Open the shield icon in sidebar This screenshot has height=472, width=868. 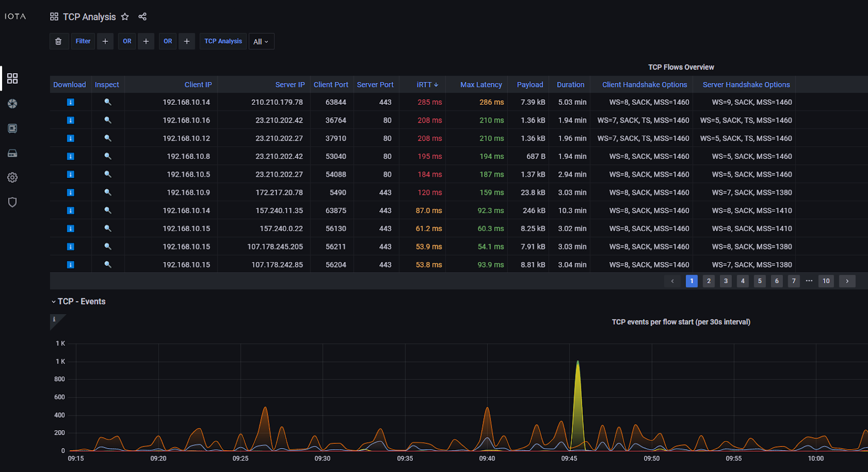(12, 202)
